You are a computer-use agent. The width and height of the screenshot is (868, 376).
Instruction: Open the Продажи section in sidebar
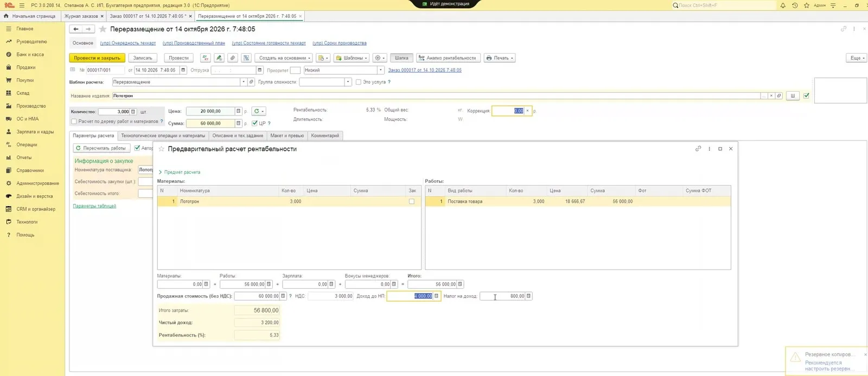(25, 67)
